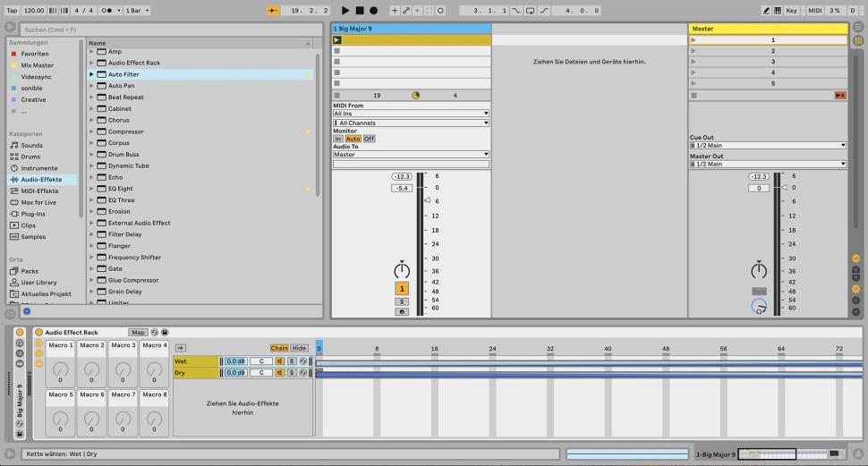Expand the Audio Effect Rack folder
Screen dimensions: 868x466
coord(92,63)
